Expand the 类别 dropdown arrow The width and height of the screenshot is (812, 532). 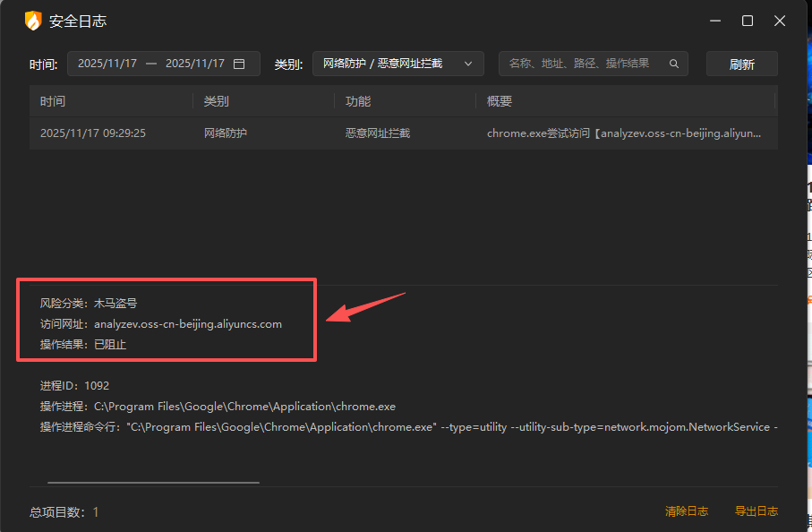coord(468,64)
